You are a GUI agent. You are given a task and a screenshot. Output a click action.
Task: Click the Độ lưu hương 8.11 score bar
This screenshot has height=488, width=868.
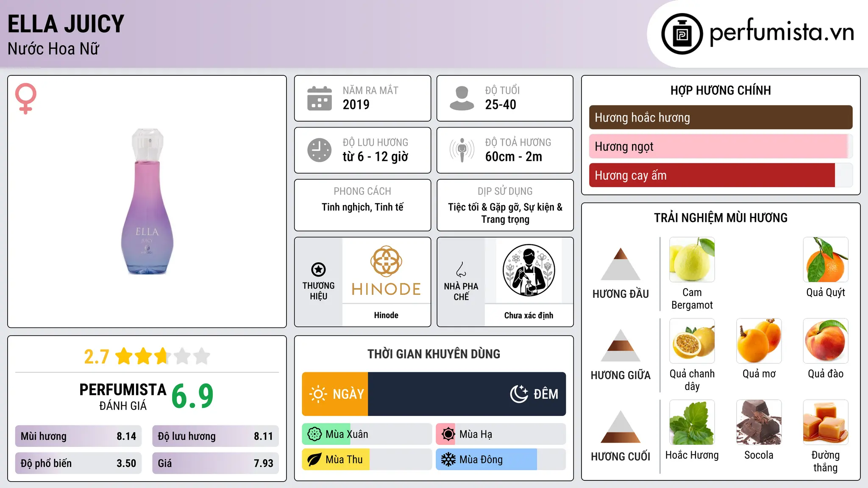(215, 436)
